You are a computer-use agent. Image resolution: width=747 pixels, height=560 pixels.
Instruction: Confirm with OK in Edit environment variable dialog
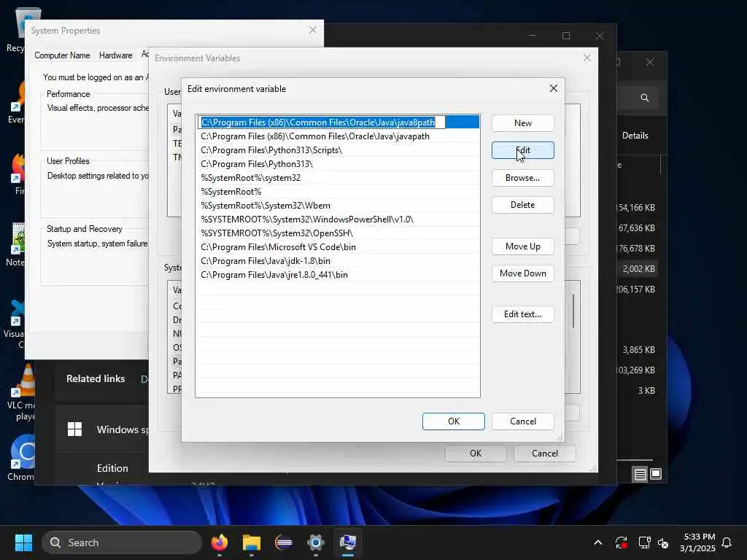[x=454, y=421]
